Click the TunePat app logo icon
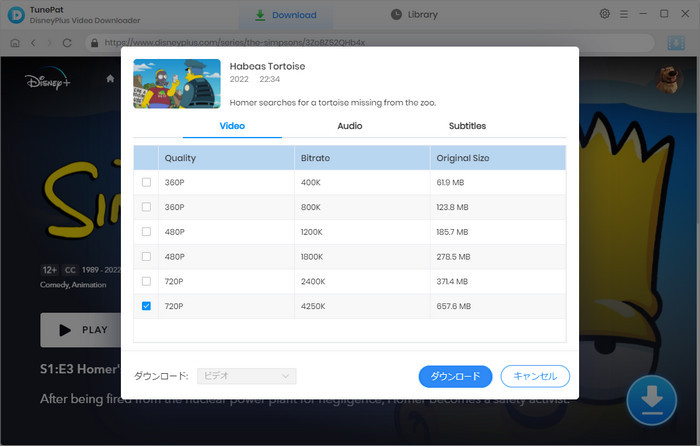Image resolution: width=700 pixels, height=446 pixels. 16,15
